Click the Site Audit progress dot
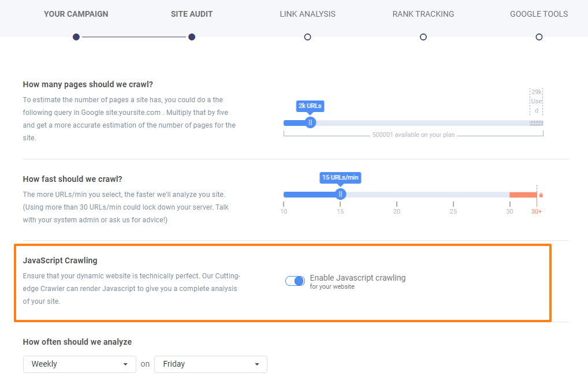 (x=192, y=37)
